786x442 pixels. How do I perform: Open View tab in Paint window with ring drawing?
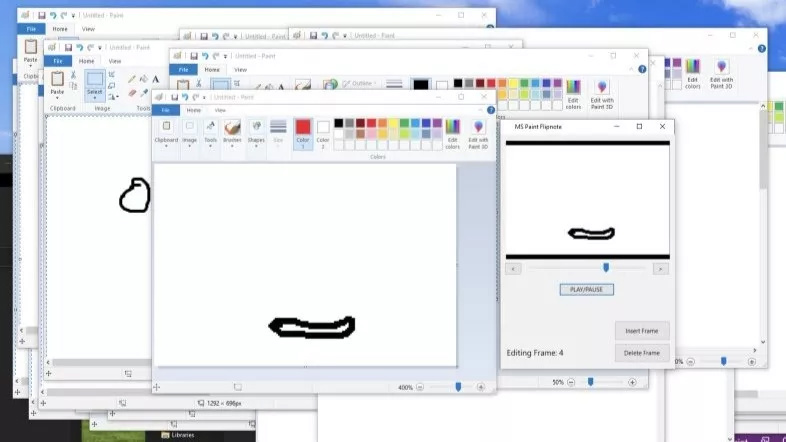coord(115,61)
